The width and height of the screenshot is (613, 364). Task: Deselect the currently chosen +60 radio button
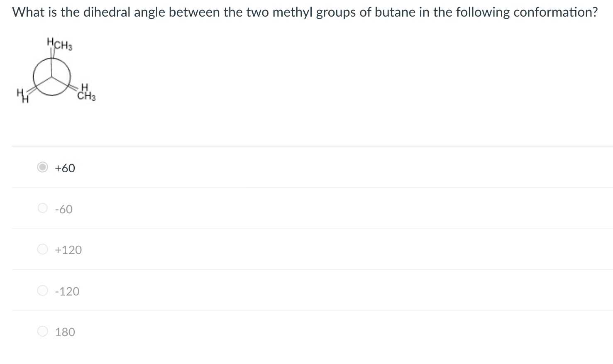42,168
